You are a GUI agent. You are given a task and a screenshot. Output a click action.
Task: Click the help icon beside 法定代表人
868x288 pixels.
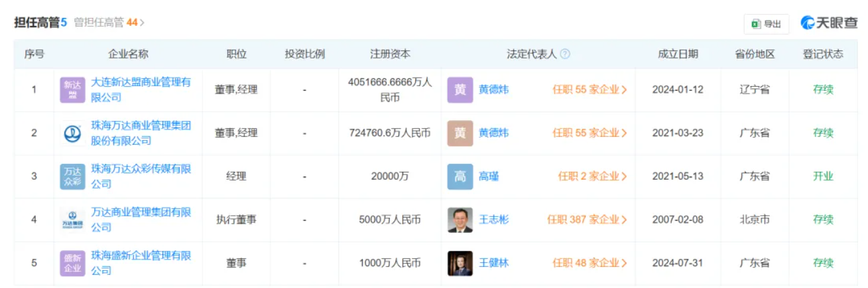click(x=565, y=54)
